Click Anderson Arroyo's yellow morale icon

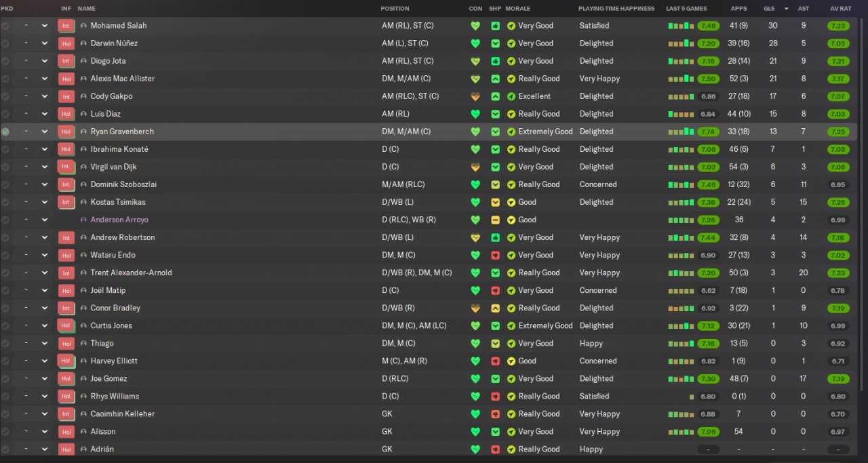pyautogui.click(x=511, y=220)
